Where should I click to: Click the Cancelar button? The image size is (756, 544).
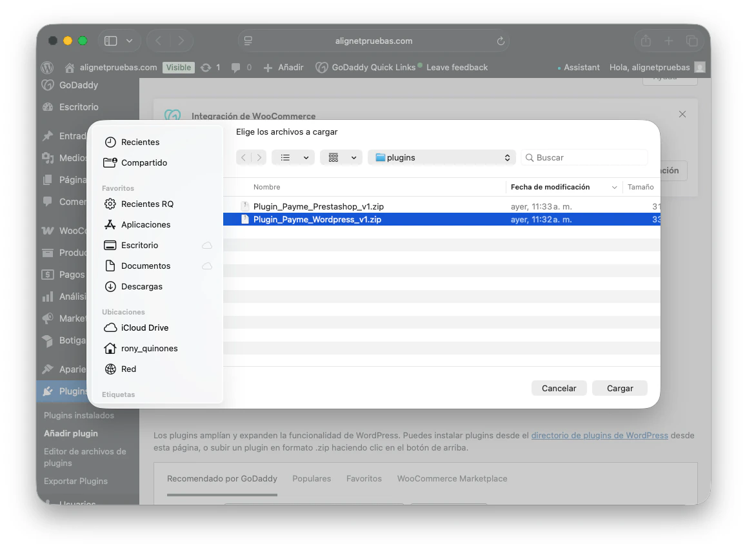559,389
